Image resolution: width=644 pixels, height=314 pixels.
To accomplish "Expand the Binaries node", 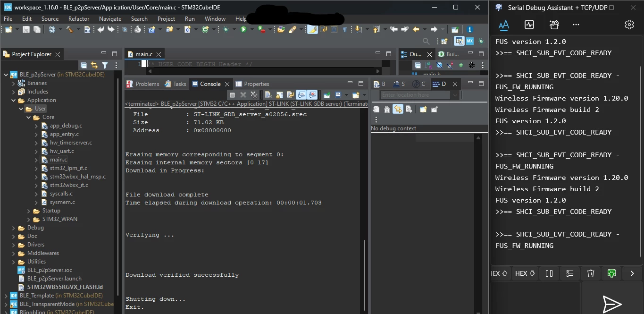I will click(13, 83).
